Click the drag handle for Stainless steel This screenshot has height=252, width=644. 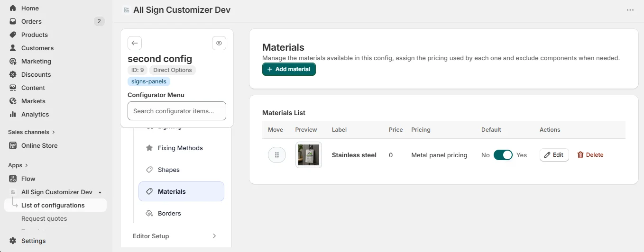277,155
